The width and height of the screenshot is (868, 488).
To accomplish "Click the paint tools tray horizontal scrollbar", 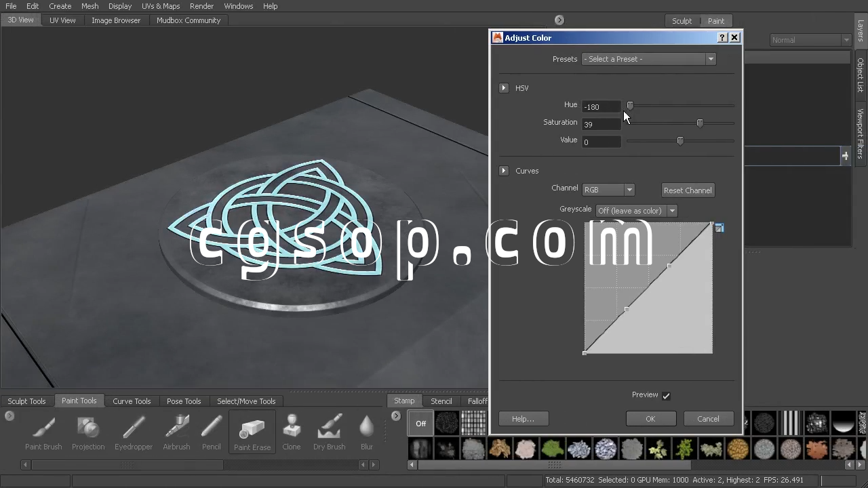I will coord(127,465).
